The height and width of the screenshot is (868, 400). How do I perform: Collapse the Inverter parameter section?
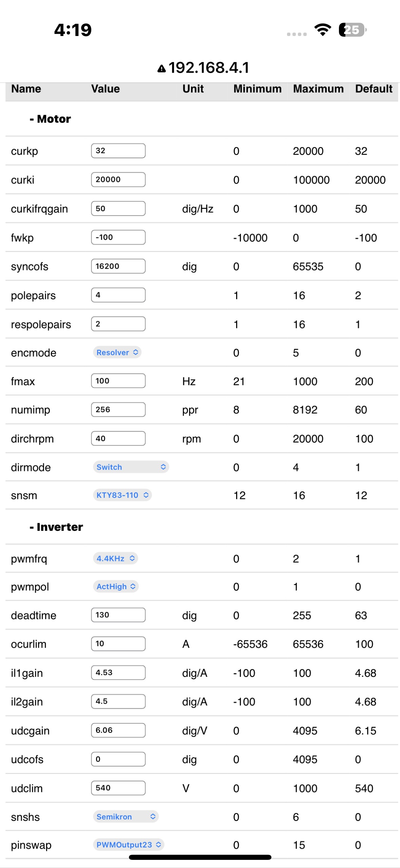click(56, 527)
